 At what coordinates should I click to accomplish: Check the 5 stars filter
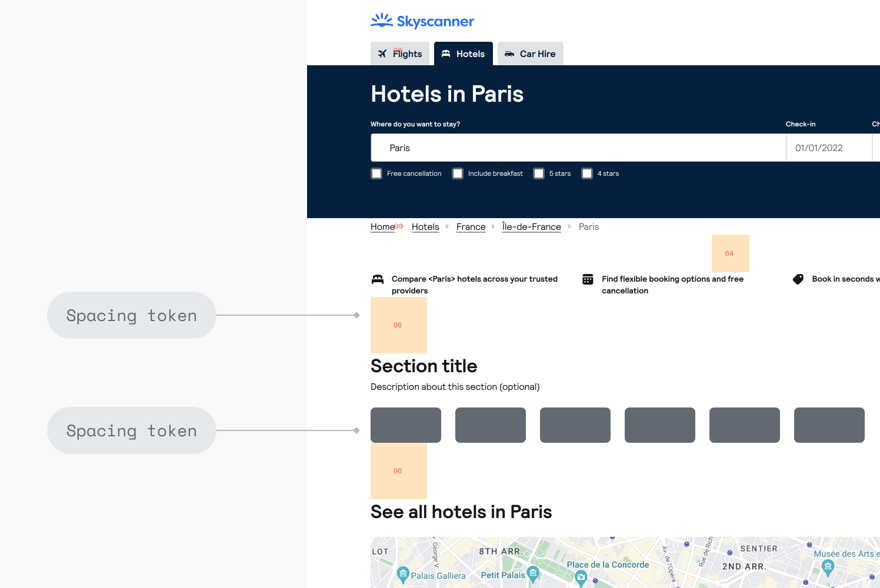(539, 173)
